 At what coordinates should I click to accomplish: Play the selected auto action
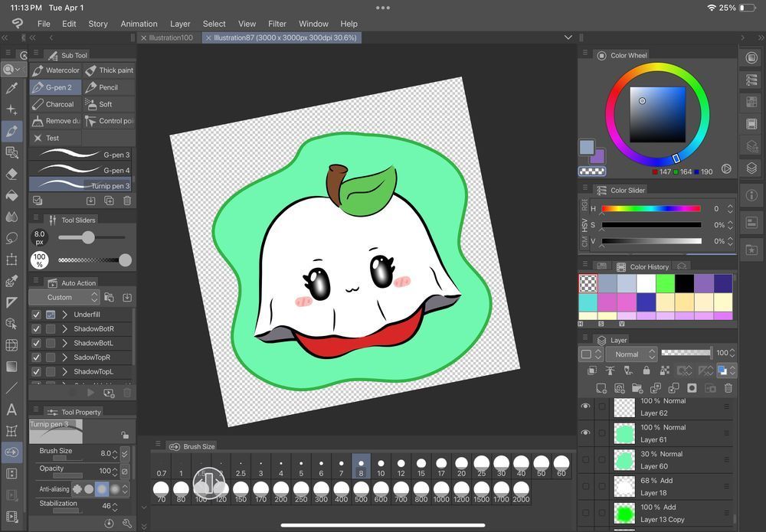[90, 393]
